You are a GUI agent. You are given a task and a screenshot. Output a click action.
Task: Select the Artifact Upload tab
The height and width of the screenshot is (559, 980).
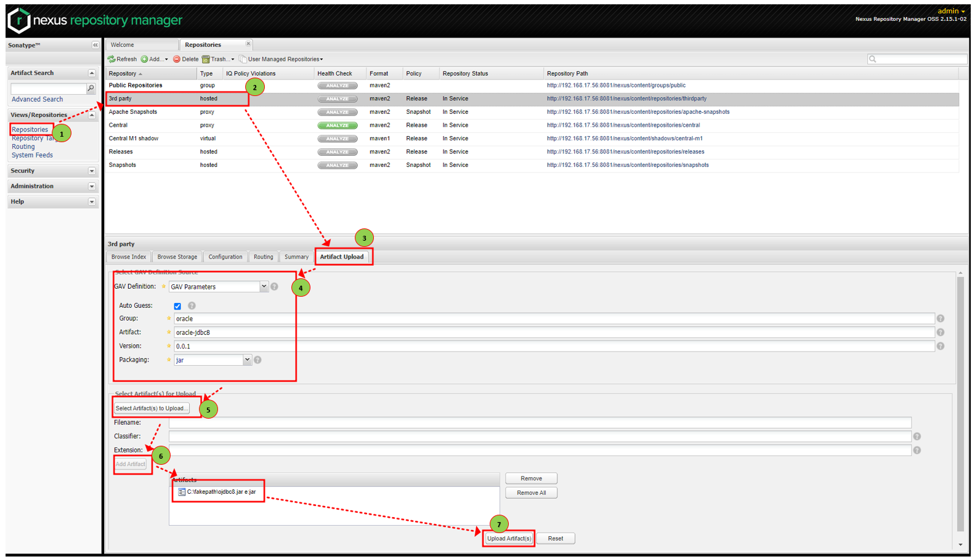coord(342,257)
